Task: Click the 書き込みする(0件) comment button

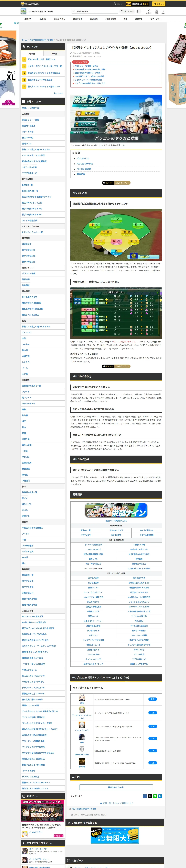Action: (116, 787)
